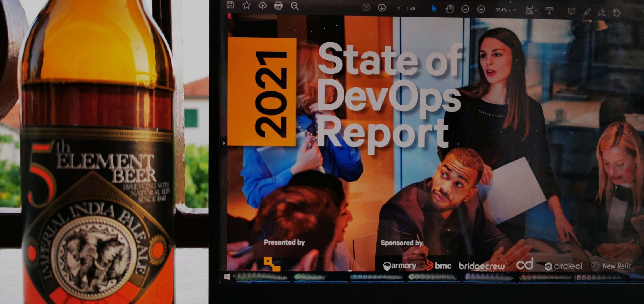
Task: Click the cloud upload icon
Action: (262, 5)
